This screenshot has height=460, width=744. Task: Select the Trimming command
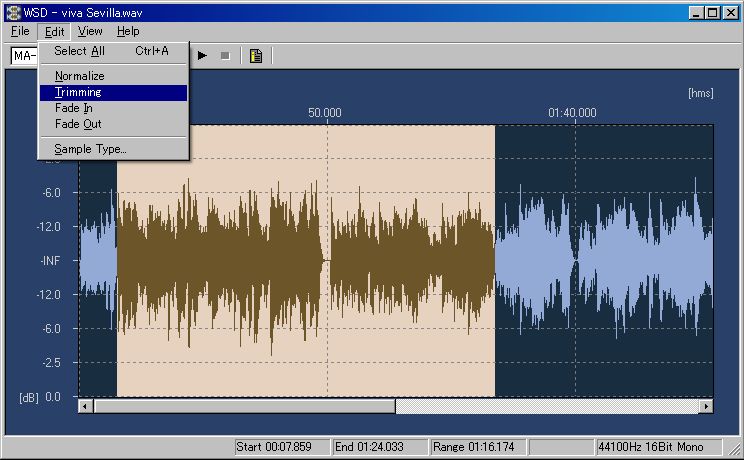[x=113, y=93]
